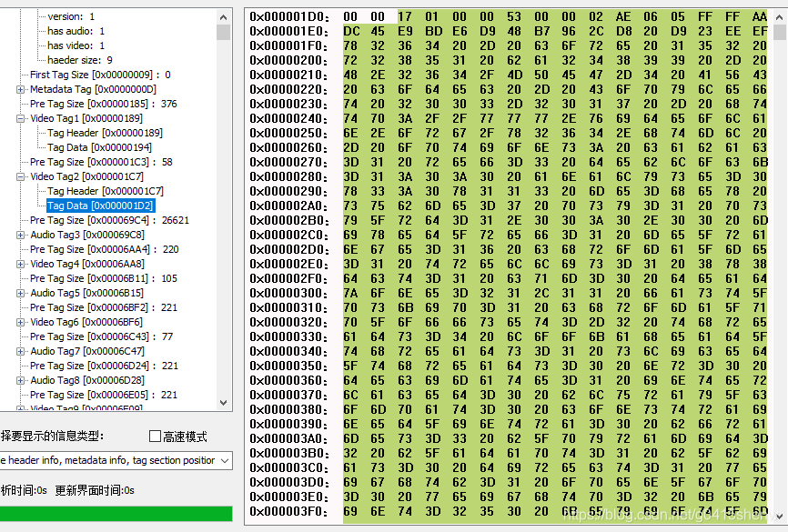Select the 'version: 1' tree row

(x=71, y=16)
